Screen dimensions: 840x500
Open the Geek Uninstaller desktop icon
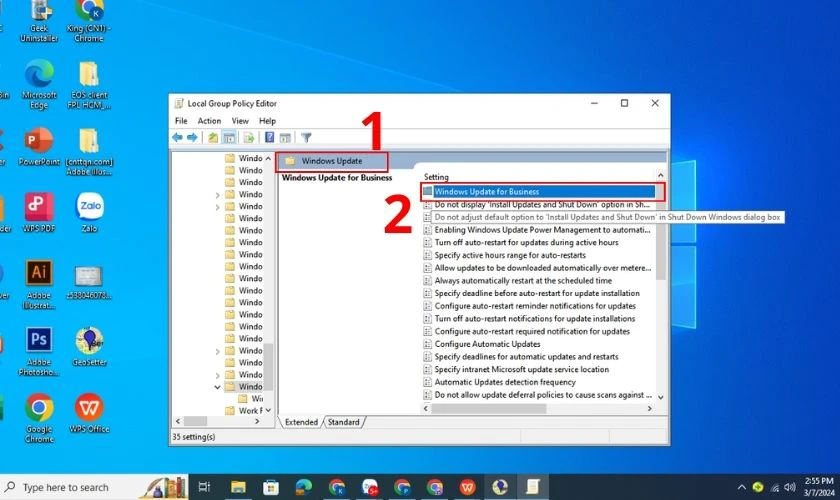[x=39, y=20]
